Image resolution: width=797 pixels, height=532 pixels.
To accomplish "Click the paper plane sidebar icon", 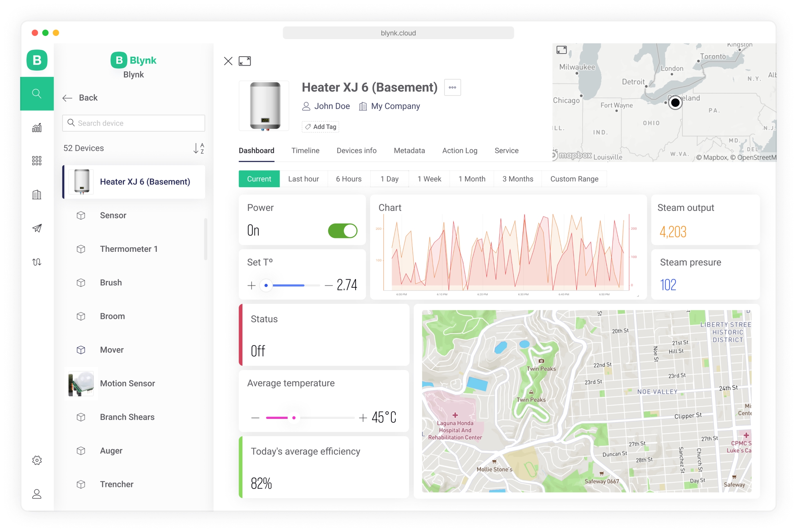I will pyautogui.click(x=37, y=228).
